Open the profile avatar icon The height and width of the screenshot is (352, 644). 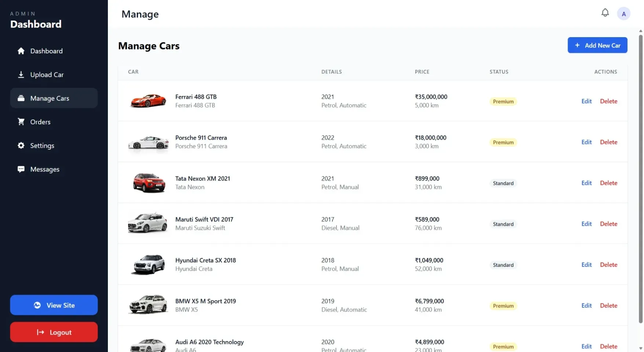(623, 14)
